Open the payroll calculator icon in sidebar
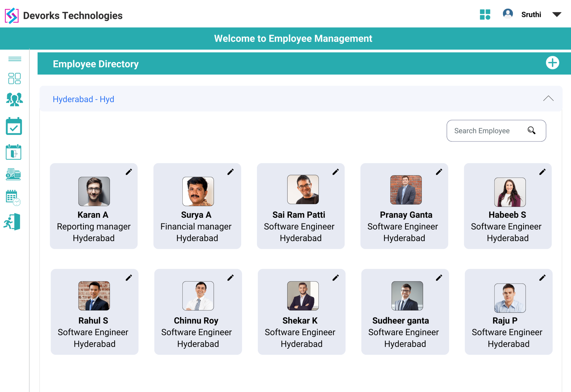This screenshot has width=571, height=392. (13, 175)
